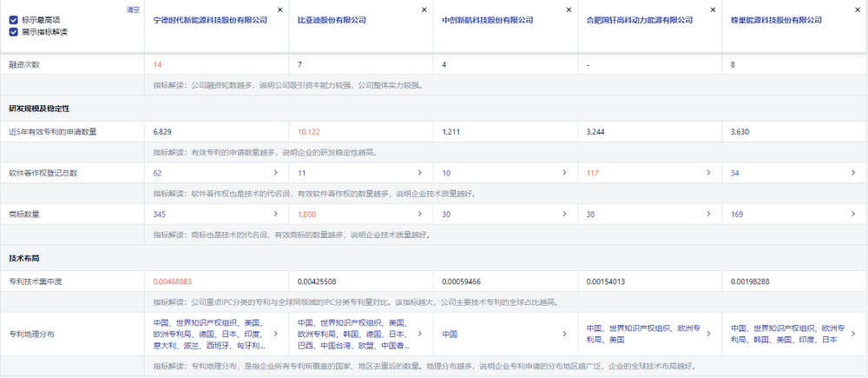868x378 pixels.
Task: Expand 中创新航 patent geography arrow beside 中国
Action: click(565, 334)
